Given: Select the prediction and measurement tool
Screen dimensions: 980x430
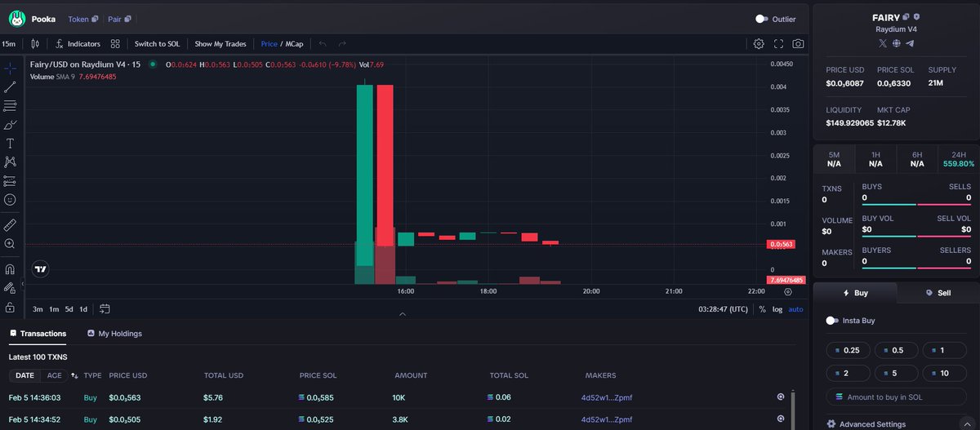Looking at the screenshot, I should point(10,180).
